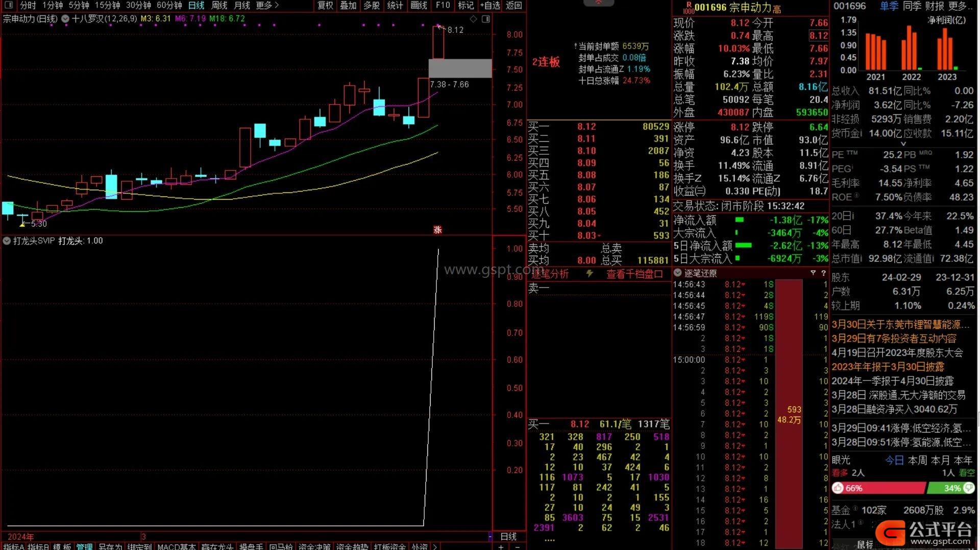Click the 统计 statistics toolbar button
The width and height of the screenshot is (980, 550).
(x=395, y=5)
